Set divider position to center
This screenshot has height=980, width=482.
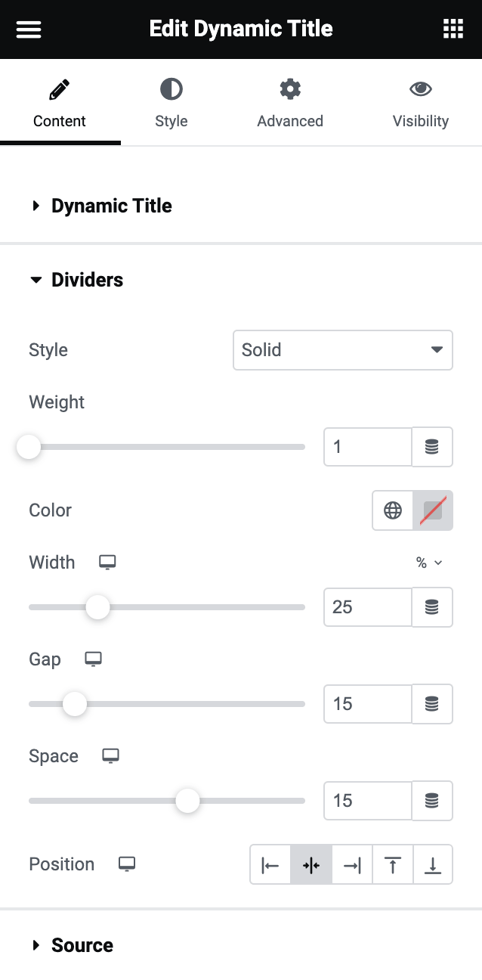pos(311,865)
